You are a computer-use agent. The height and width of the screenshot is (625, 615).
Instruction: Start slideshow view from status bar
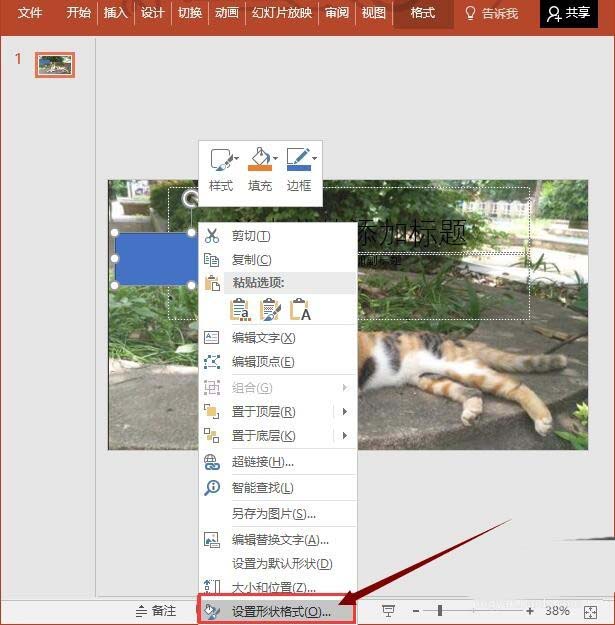pyautogui.click(x=388, y=611)
